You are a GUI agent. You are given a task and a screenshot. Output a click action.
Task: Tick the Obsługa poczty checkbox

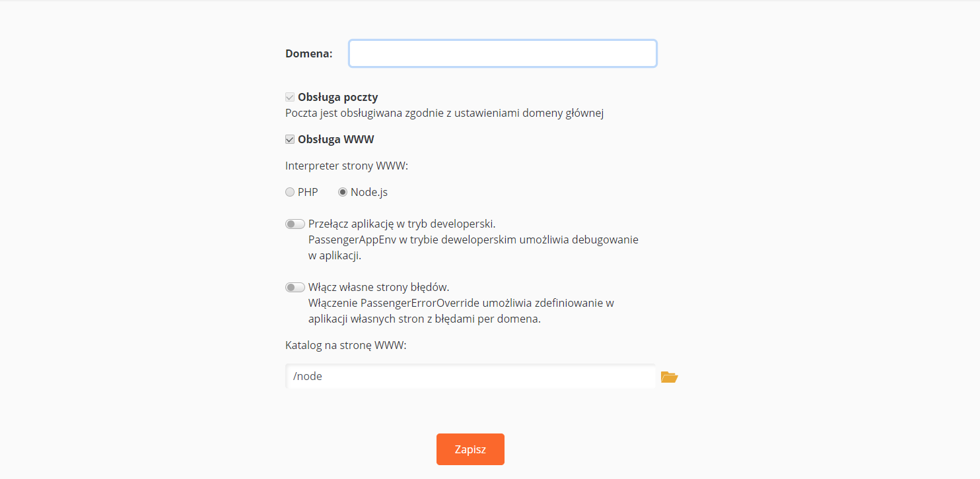[x=289, y=98]
